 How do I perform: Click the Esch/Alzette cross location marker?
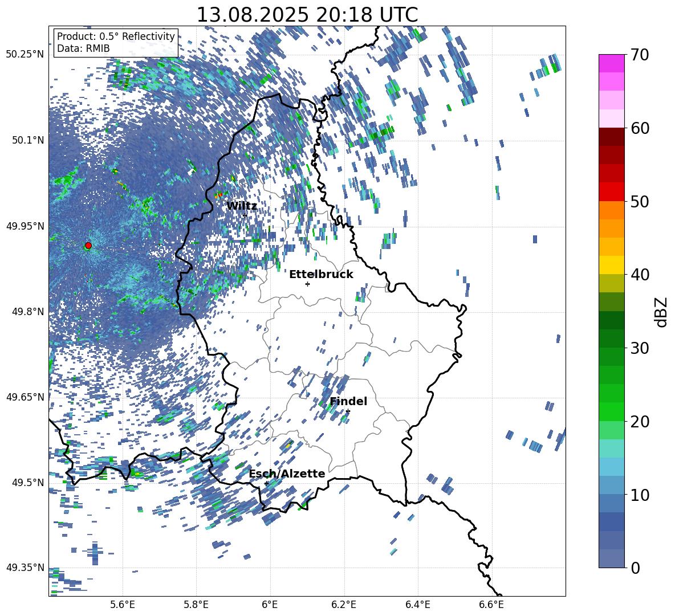click(x=266, y=483)
